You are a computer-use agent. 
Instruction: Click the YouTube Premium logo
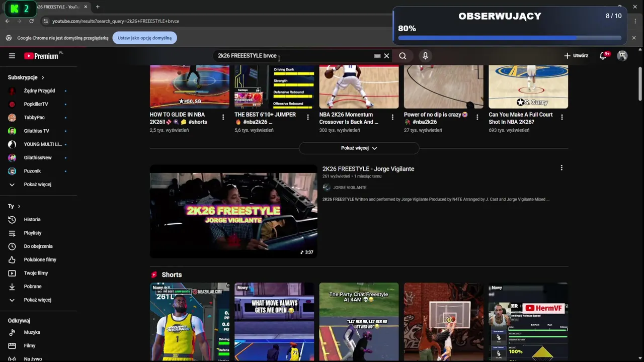click(x=42, y=56)
